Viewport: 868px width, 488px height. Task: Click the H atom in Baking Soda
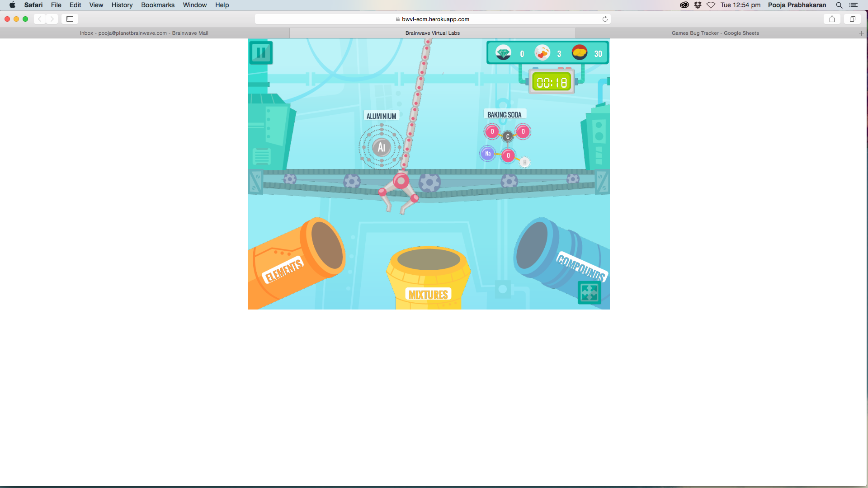(524, 162)
